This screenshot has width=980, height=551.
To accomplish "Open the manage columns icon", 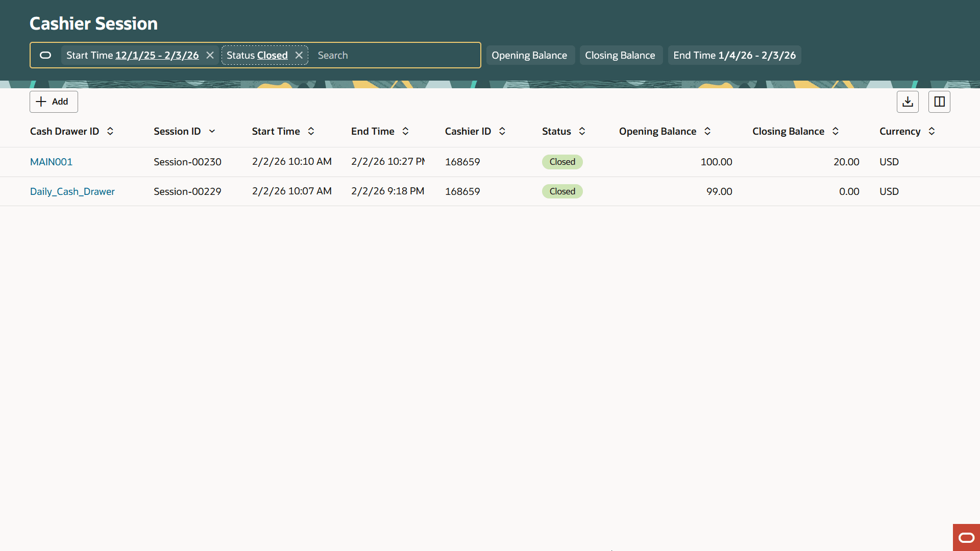I will click(939, 102).
